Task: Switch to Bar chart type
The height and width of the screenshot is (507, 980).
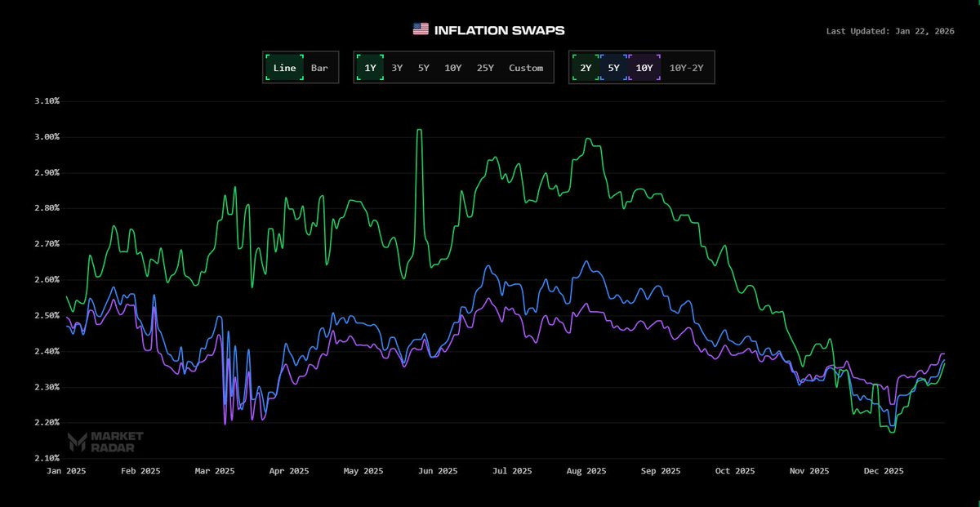Action: 319,68
